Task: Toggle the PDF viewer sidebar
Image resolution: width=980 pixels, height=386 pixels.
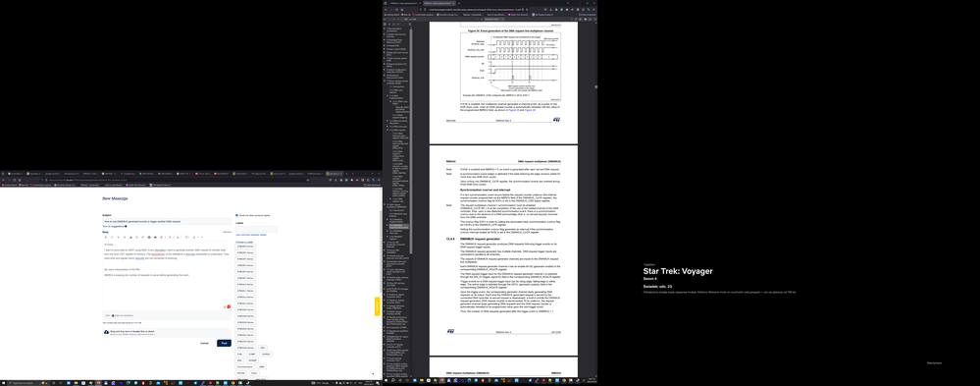Action: point(385,19)
